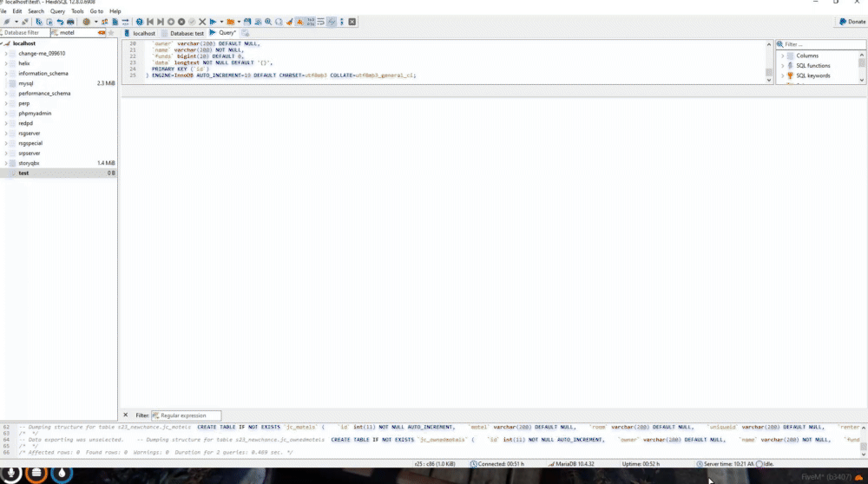
Task: Select the phpmyadmin database in tree
Action: tap(35, 114)
